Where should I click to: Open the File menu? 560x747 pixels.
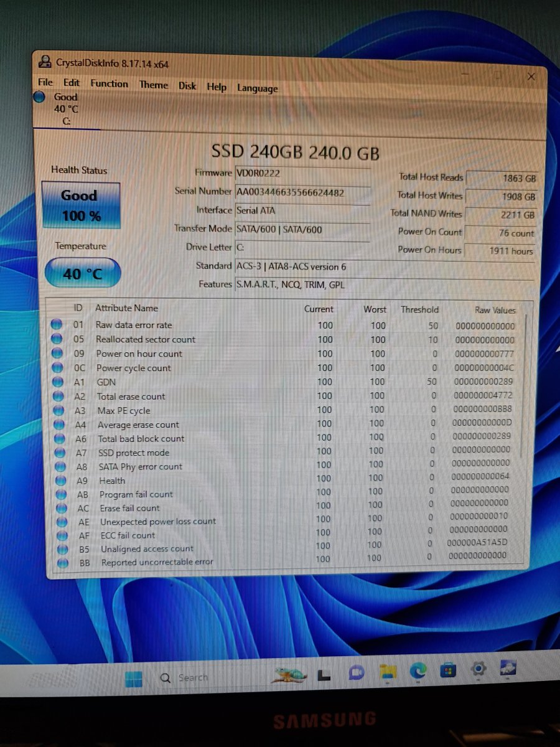point(45,82)
